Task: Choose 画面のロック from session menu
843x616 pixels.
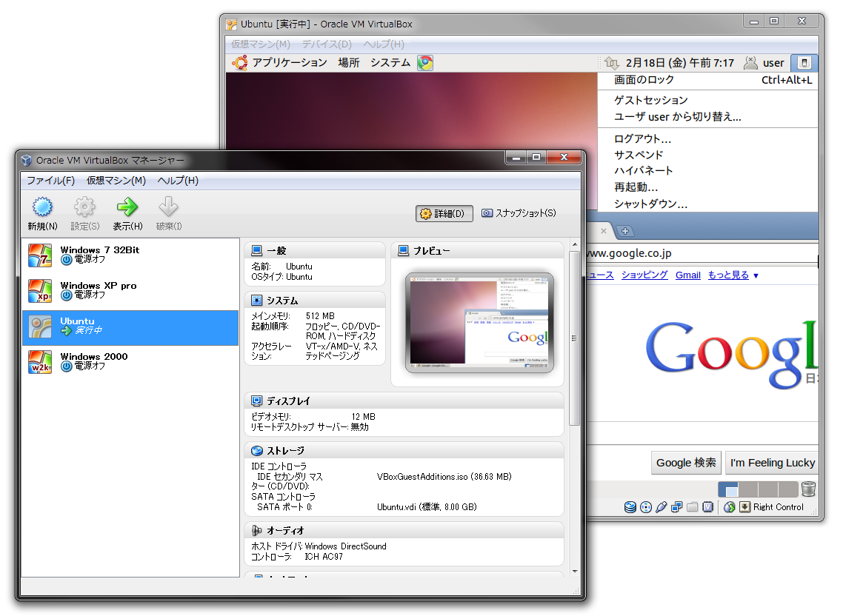Action: coord(708,80)
